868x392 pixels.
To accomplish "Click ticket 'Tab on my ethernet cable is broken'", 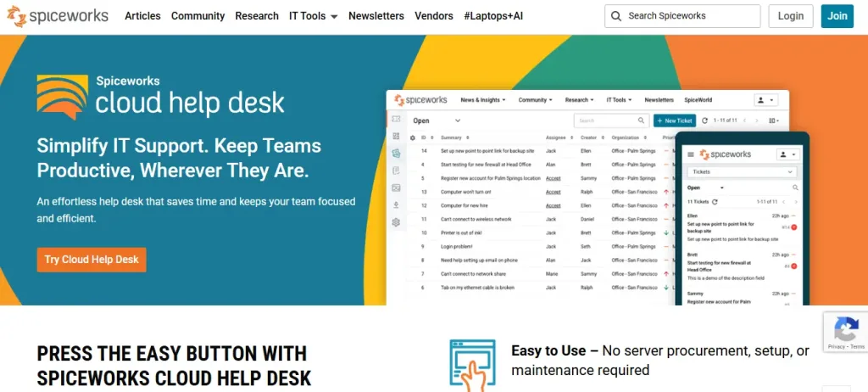I will pos(478,288).
